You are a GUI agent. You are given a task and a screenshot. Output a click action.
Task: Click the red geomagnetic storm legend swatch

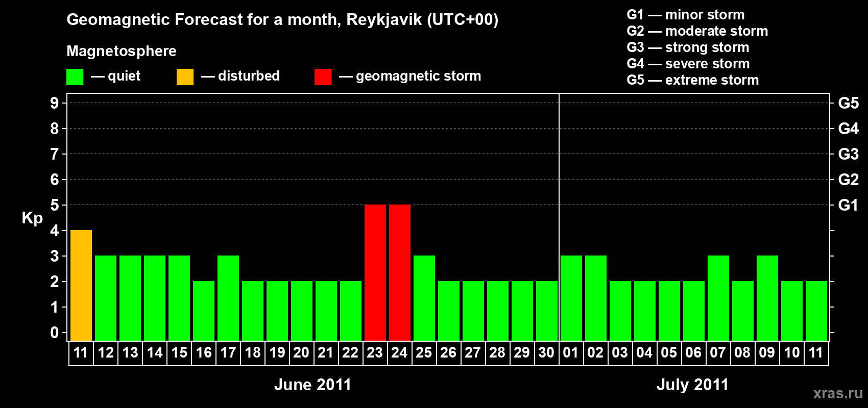[x=323, y=77]
